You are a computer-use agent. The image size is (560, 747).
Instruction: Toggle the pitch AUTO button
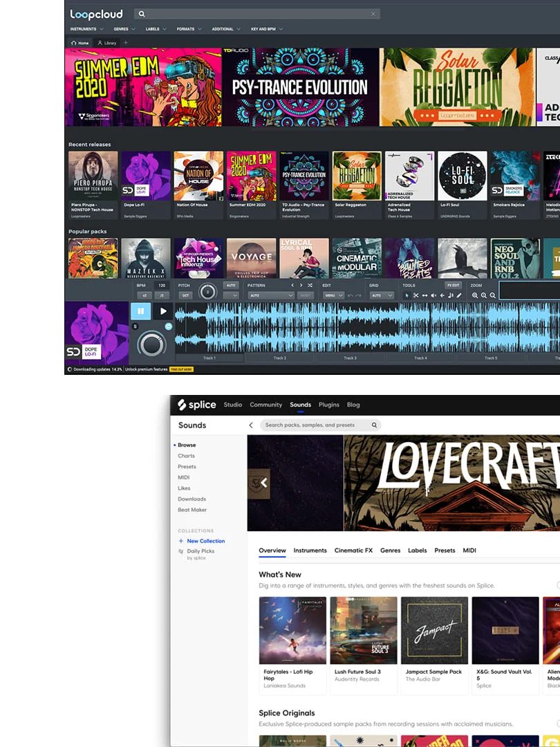tap(231, 286)
